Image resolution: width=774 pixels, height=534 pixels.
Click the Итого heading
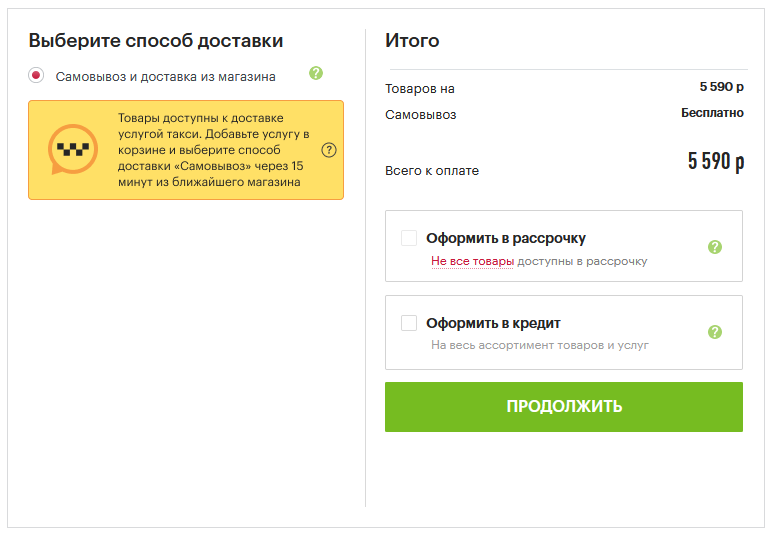pyautogui.click(x=412, y=41)
